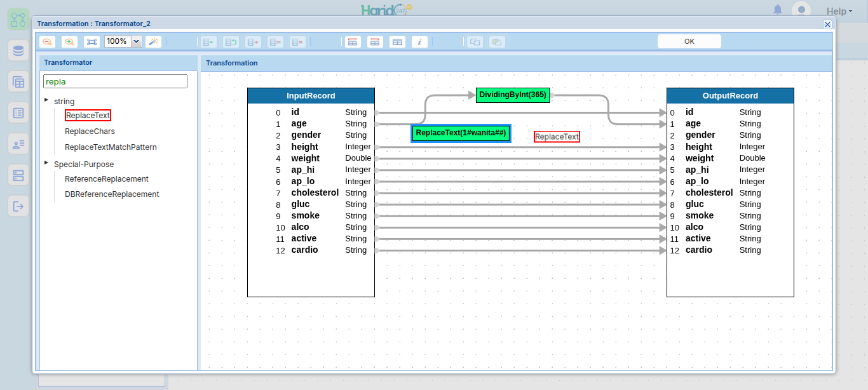Image resolution: width=868 pixels, height=390 pixels.
Task: Click the dragged ReplaceText label on canvas
Action: (557, 137)
